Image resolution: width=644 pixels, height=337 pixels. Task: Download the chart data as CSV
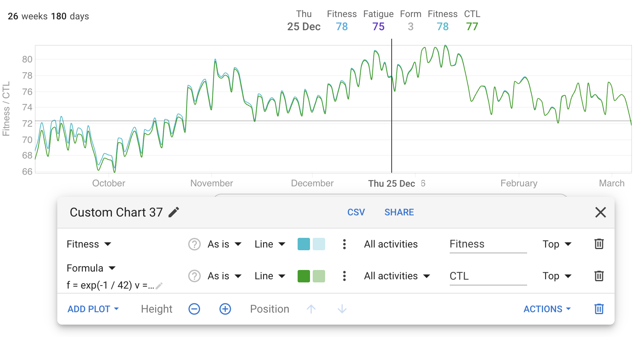[356, 212]
